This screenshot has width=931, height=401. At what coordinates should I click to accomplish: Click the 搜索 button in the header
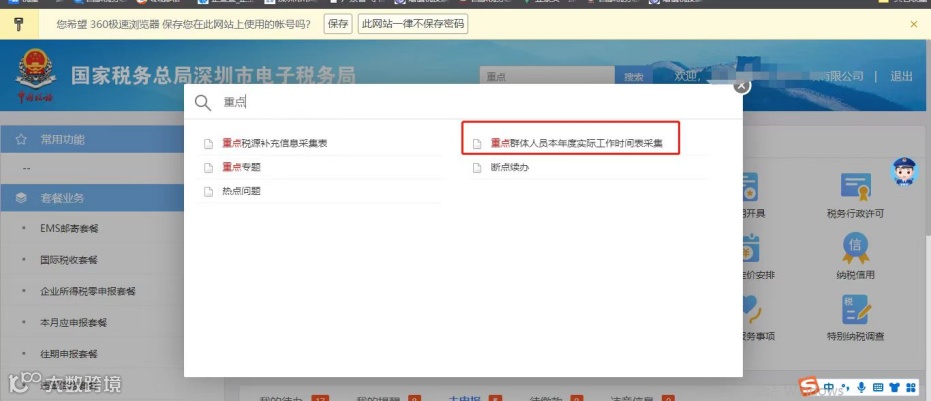[634, 77]
